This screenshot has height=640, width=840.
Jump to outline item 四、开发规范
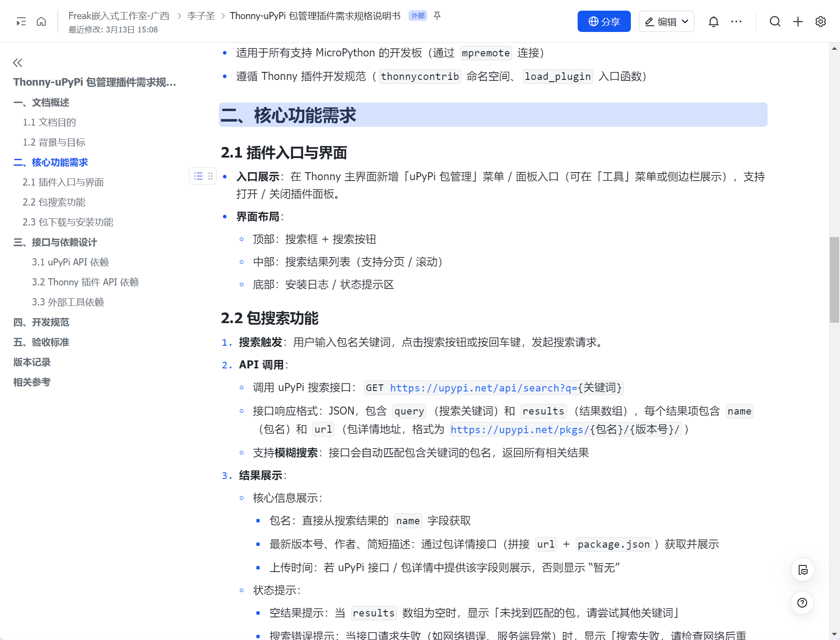[41, 322]
